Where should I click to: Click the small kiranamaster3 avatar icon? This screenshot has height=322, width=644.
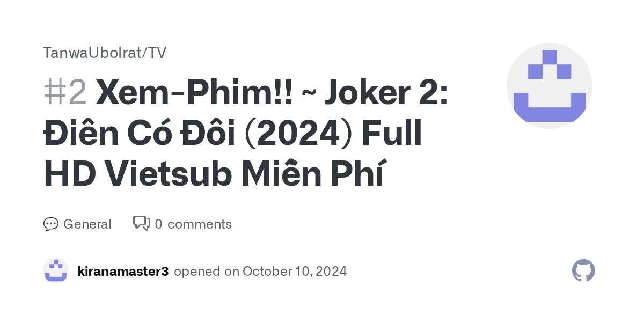tap(56, 271)
